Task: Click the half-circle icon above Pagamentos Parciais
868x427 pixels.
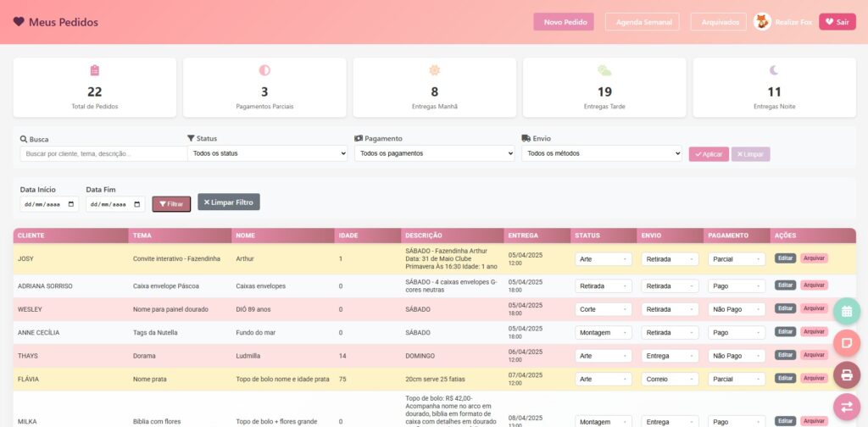Action: click(x=264, y=70)
